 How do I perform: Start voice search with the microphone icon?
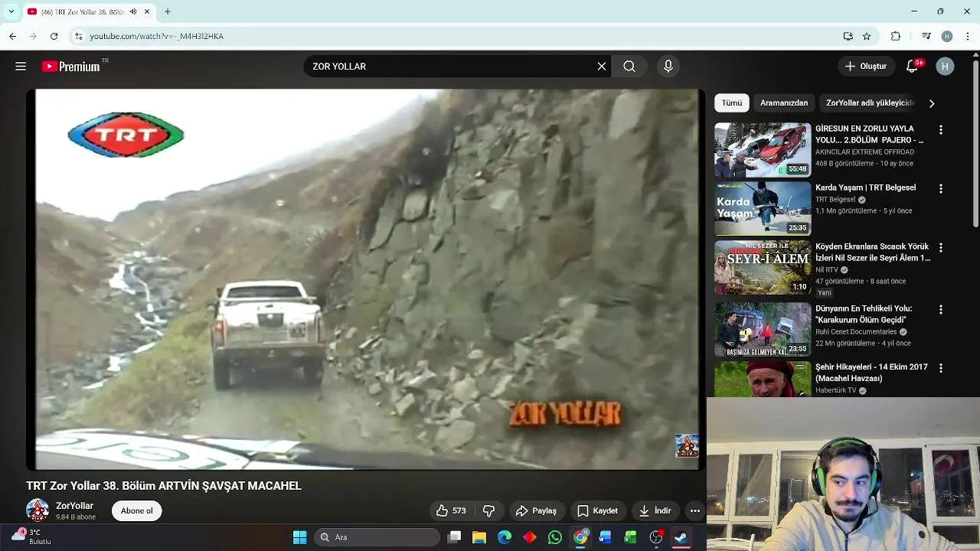click(x=668, y=67)
